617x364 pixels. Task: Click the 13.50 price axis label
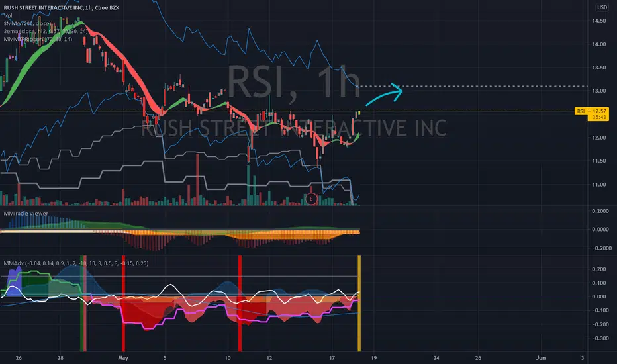[x=599, y=68]
